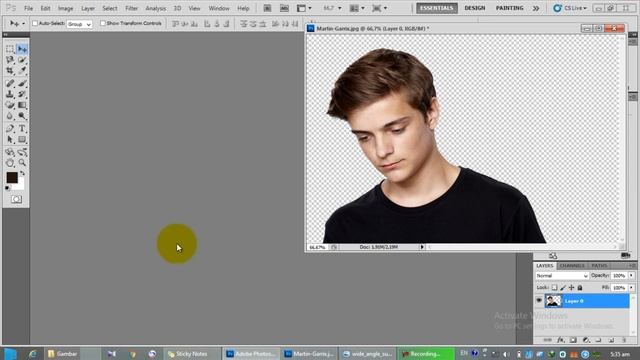640x360 pixels.
Task: Select the Spot Healing Brush tool
Action: pyautogui.click(x=10, y=84)
